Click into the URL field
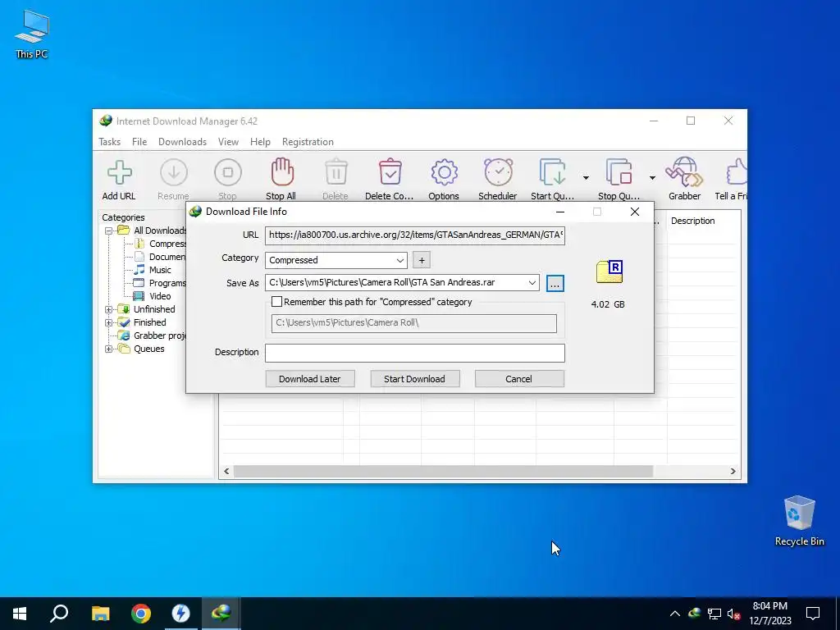 coord(415,235)
